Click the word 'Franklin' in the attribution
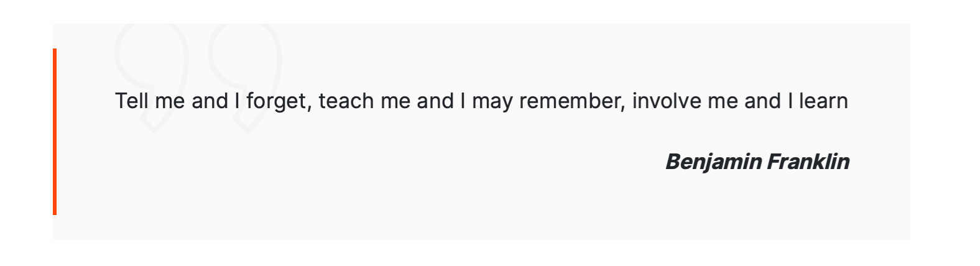Image resolution: width=980 pixels, height=266 pixels. pyautogui.click(x=809, y=162)
